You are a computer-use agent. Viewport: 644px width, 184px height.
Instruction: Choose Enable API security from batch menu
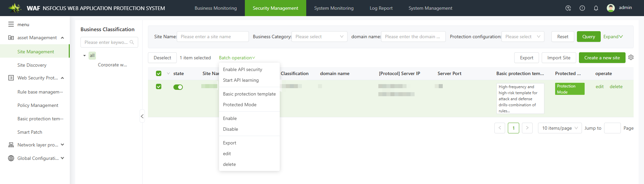pyautogui.click(x=243, y=69)
